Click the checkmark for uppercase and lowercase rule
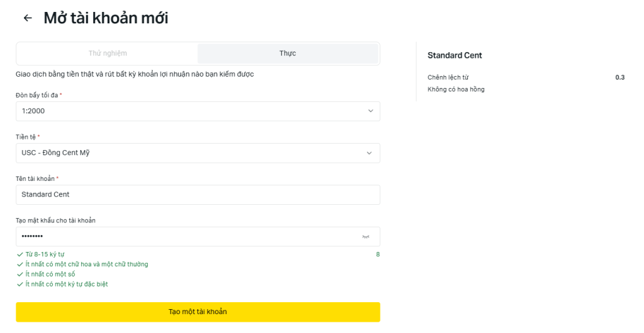 20,265
